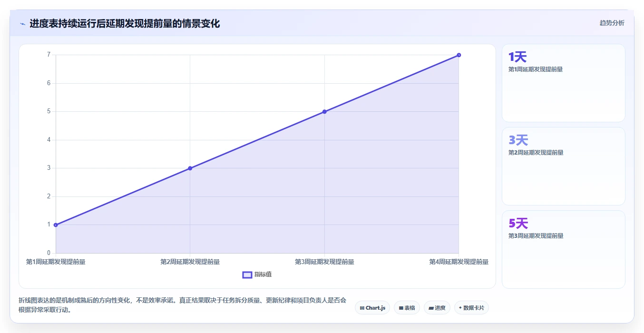644x333 pixels.
Task: Click the trend icon beside the title
Action: pos(22,24)
